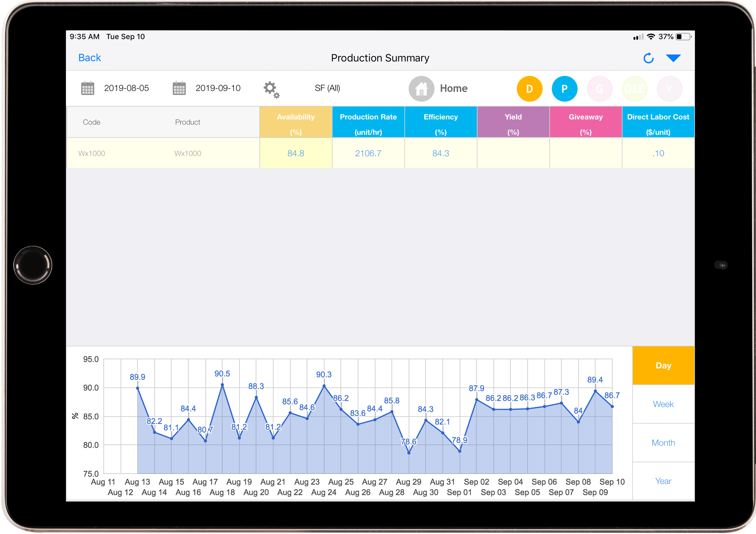
Task: Click the 84.8 availability value
Action: pyautogui.click(x=296, y=153)
